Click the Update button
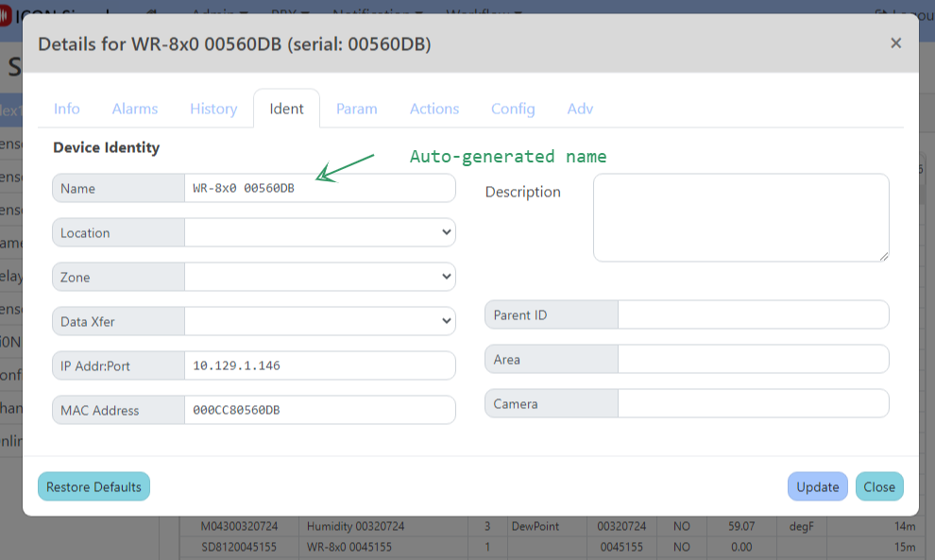935x560 pixels. coord(817,486)
